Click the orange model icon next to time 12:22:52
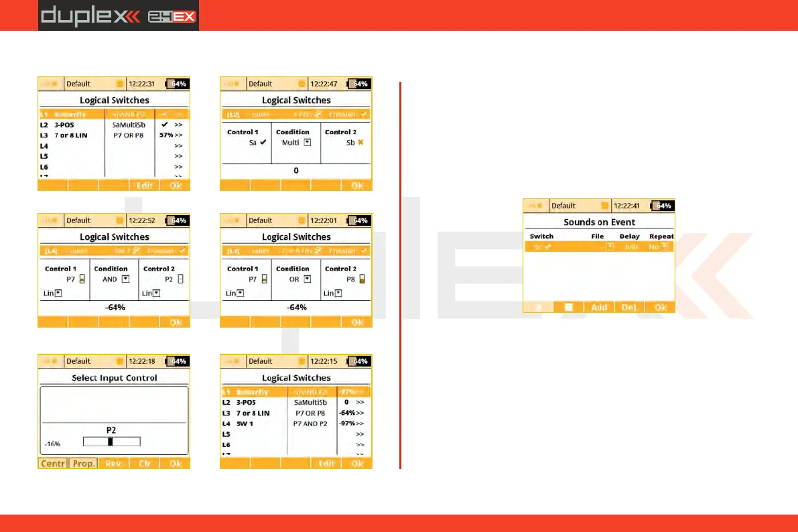The width and height of the screenshot is (798, 532). [x=119, y=220]
